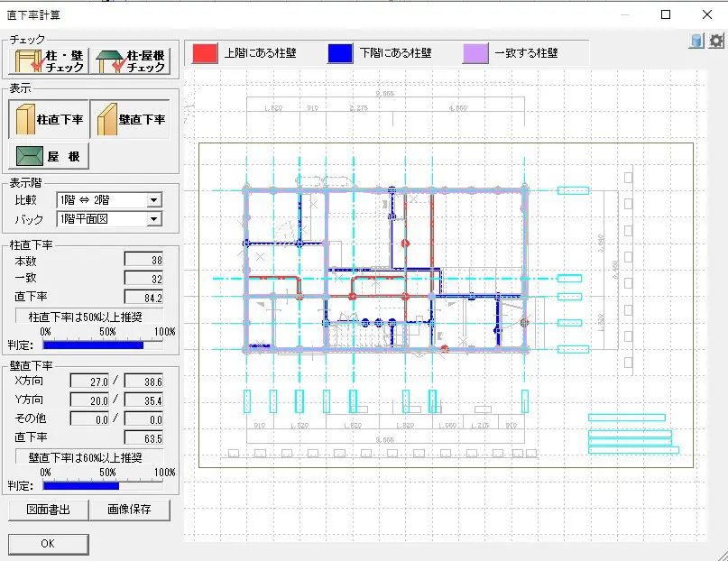
Task: Open settings with the gear icon
Action: click(x=716, y=41)
